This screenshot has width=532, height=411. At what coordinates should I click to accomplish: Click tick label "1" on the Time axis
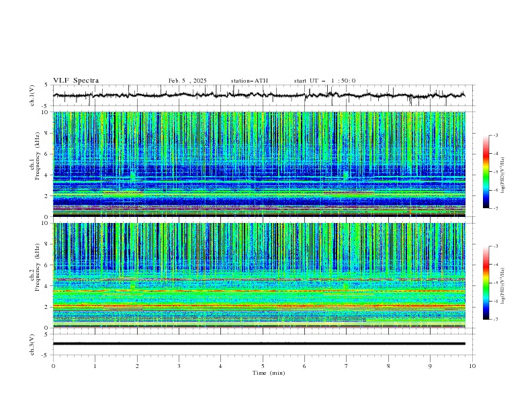click(x=95, y=366)
